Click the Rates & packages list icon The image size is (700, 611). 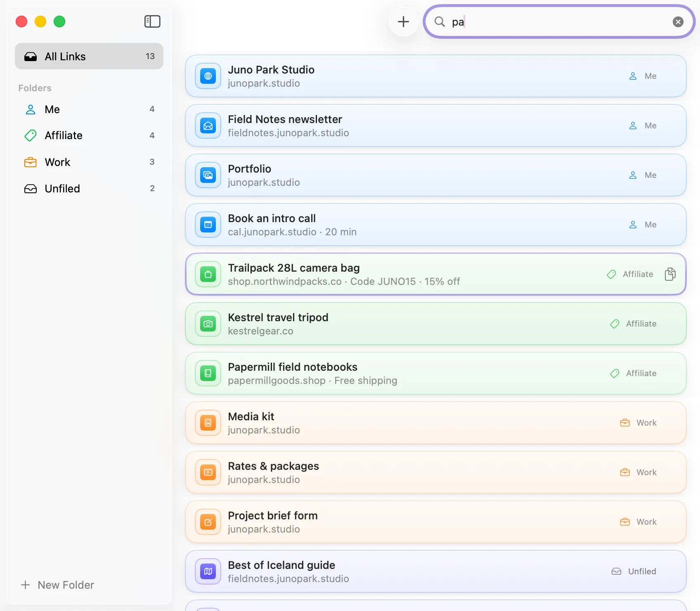[208, 472]
